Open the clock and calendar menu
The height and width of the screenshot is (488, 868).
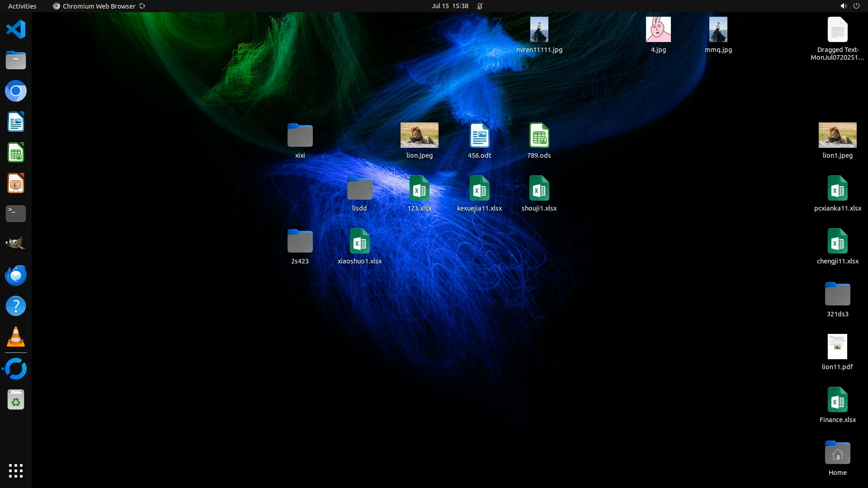(x=449, y=6)
